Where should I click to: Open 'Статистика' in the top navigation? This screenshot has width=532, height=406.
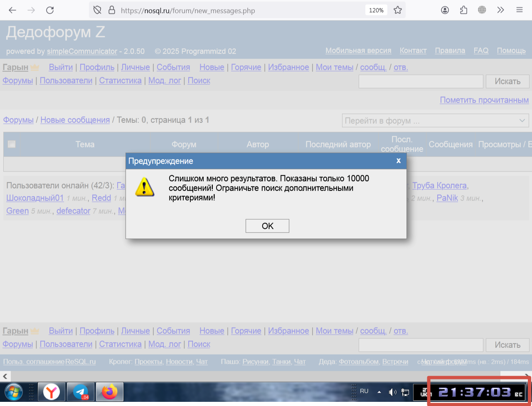(x=120, y=81)
